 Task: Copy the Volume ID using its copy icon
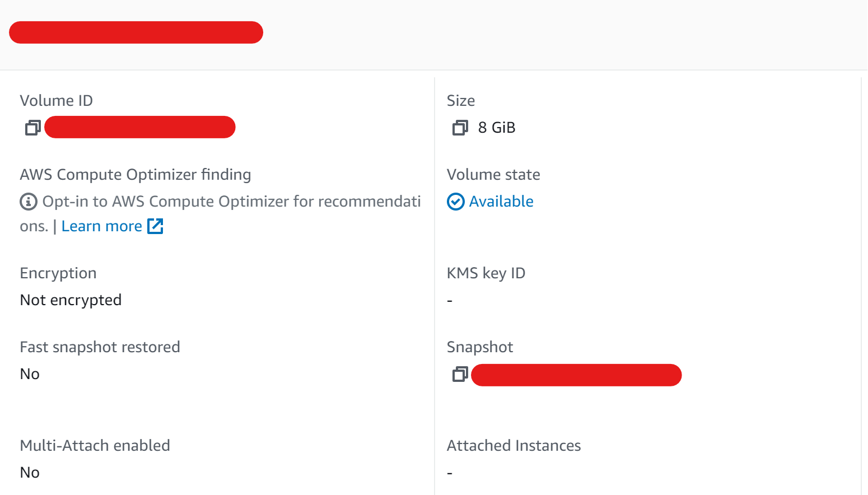(33, 128)
